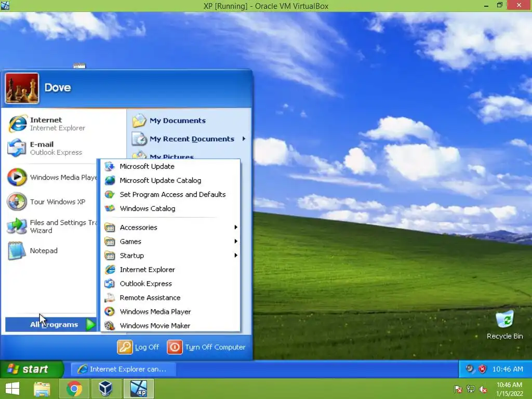
Task: Click Windows Media Player icon in programs list
Action: 110,312
